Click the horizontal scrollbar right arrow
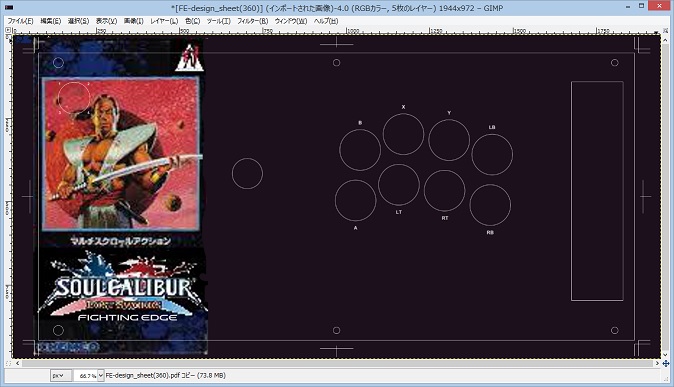This screenshot has height=387, width=674. pyautogui.click(x=657, y=364)
